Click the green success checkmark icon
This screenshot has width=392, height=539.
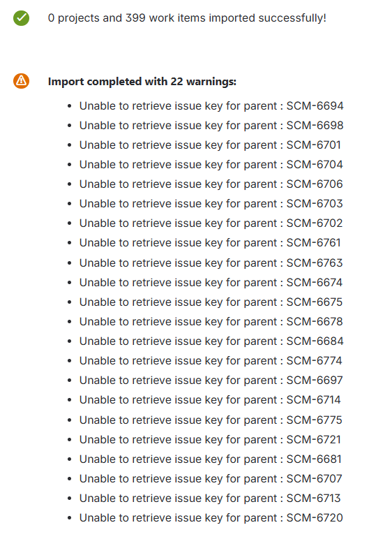[x=22, y=18]
